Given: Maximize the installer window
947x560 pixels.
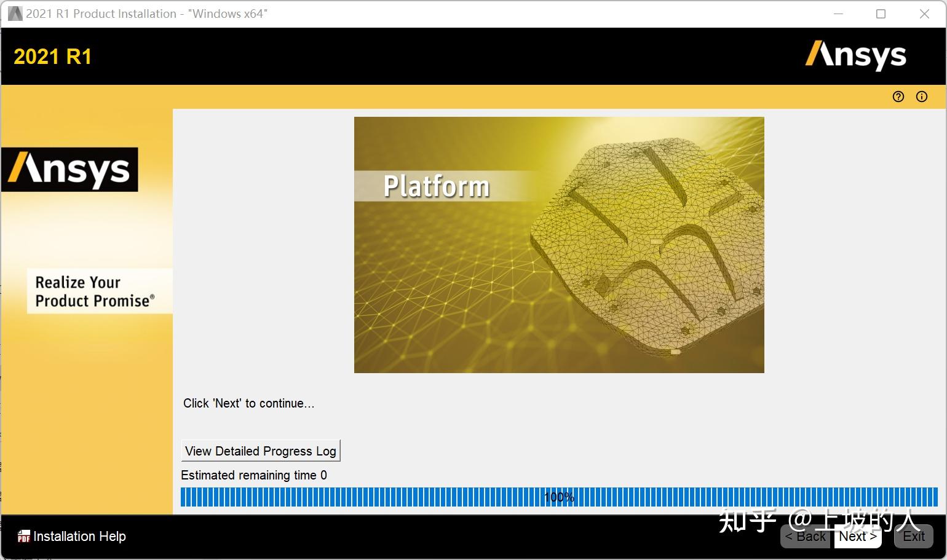Looking at the screenshot, I should click(881, 14).
